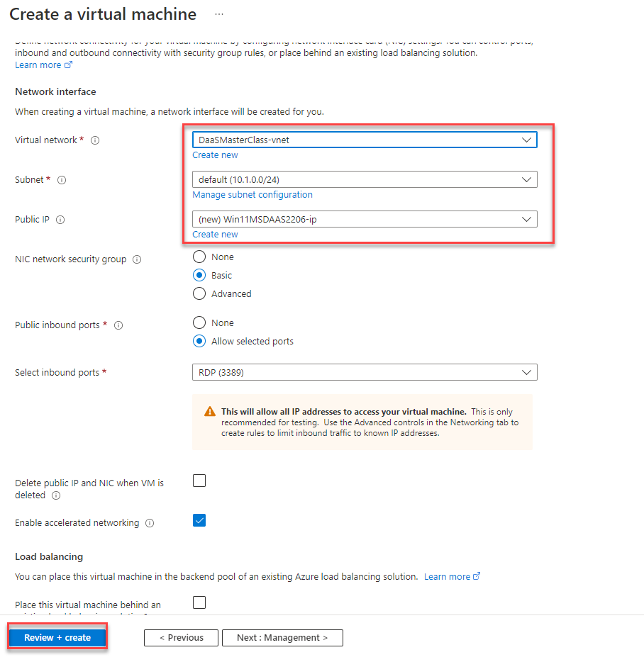
Task: Click info icon beside Public IP label
Action: (x=60, y=220)
